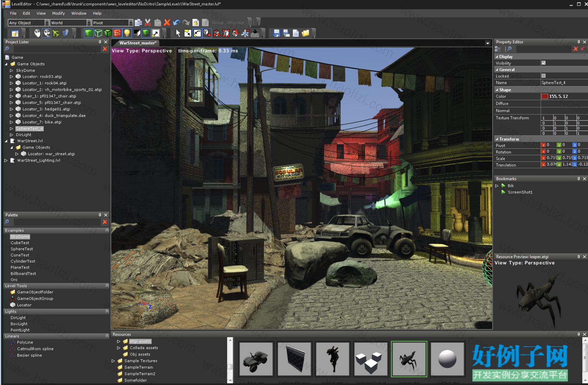
Task: Clear the Palette search with red X
Action: pyautogui.click(x=105, y=222)
